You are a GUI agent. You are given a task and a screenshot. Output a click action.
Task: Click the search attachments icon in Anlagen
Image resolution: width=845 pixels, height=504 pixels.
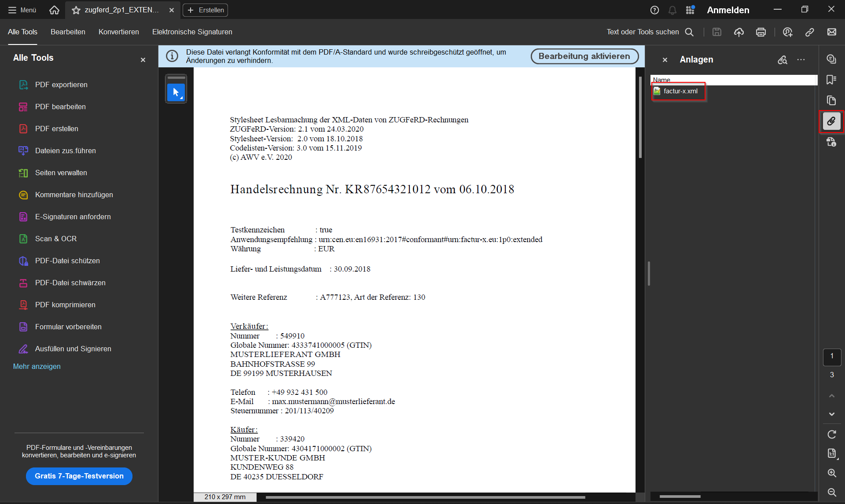coord(783,60)
